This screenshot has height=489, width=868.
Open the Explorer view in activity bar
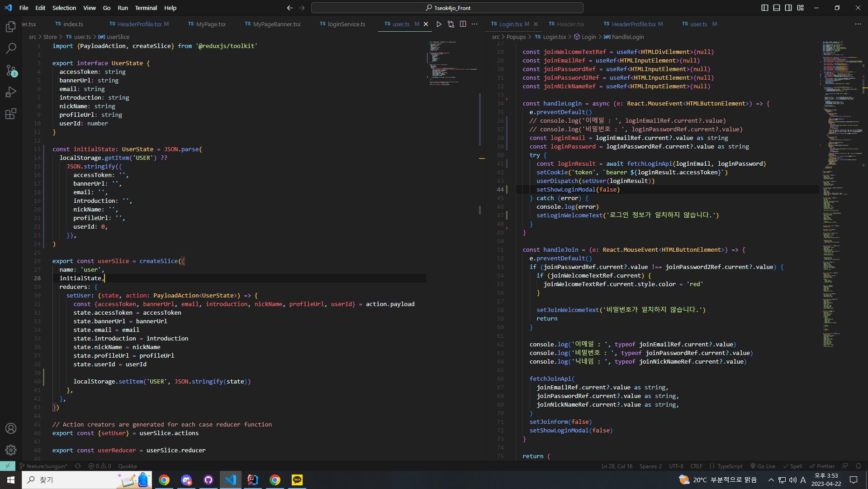coord(11,27)
